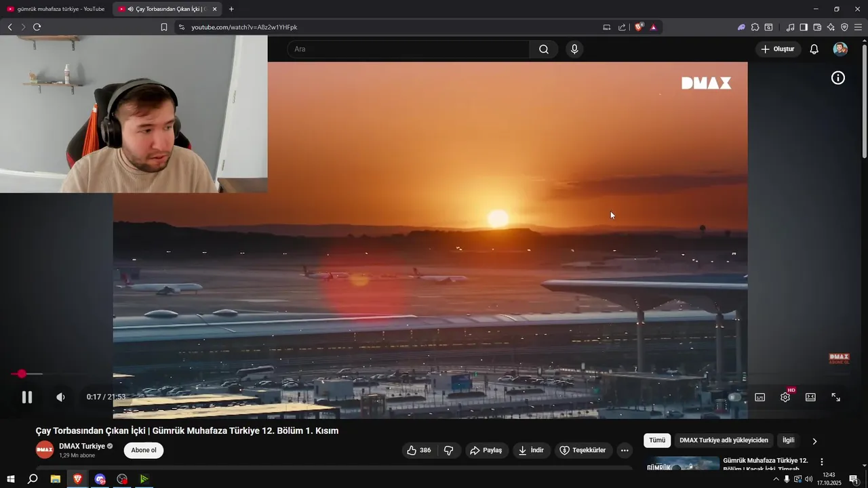Focus the 'Ara' search field

[x=408, y=49]
